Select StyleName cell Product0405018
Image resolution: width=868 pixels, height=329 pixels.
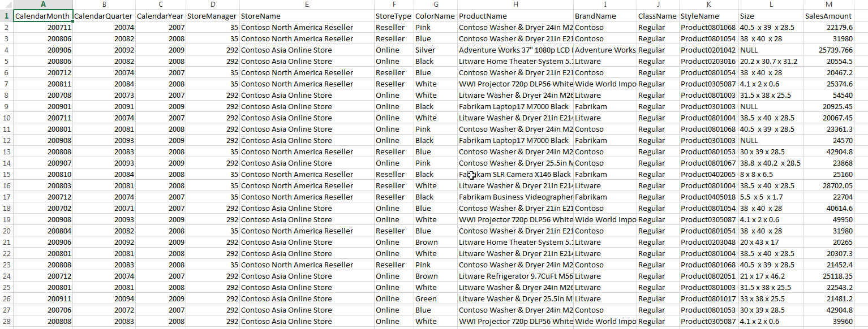[x=708, y=197]
